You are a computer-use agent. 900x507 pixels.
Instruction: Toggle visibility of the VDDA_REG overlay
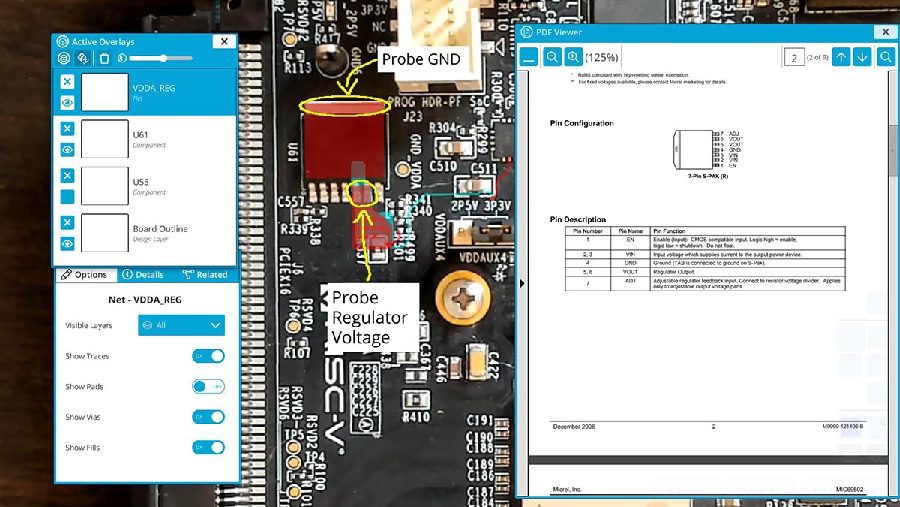click(x=67, y=103)
